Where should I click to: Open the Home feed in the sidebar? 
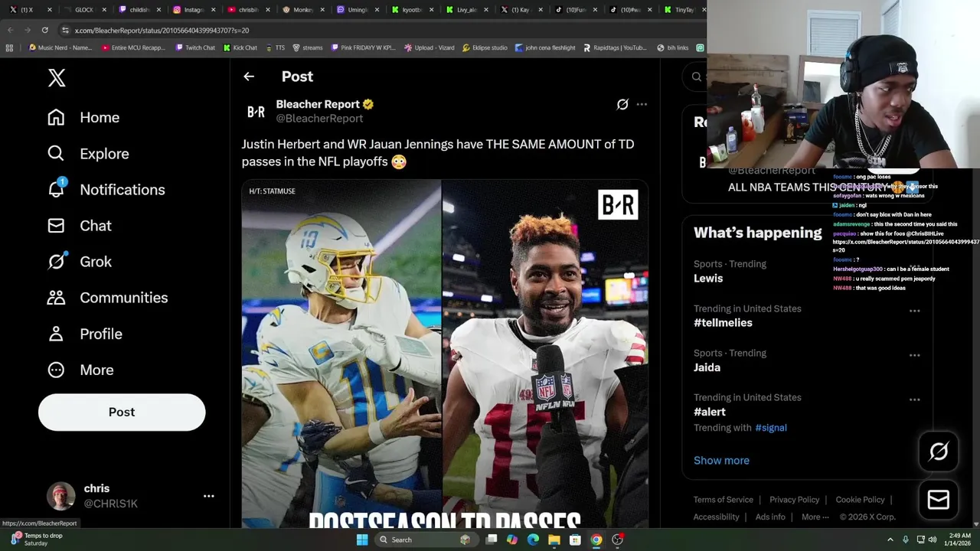[x=83, y=117]
